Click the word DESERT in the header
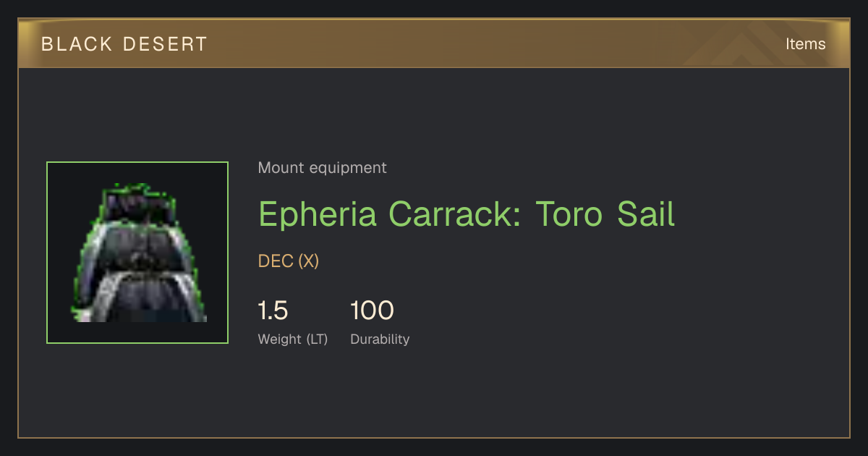The width and height of the screenshot is (868, 456). [165, 44]
